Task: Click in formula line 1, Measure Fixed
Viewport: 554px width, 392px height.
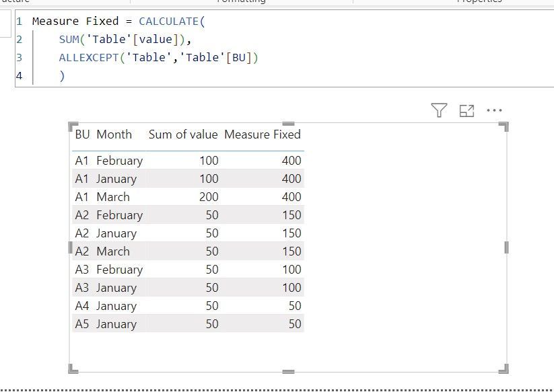Action: (x=75, y=21)
